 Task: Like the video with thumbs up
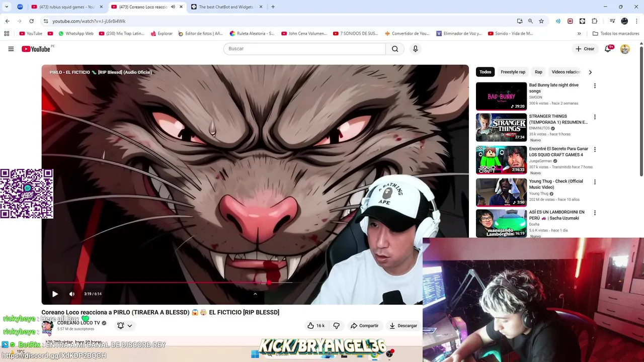click(x=316, y=325)
